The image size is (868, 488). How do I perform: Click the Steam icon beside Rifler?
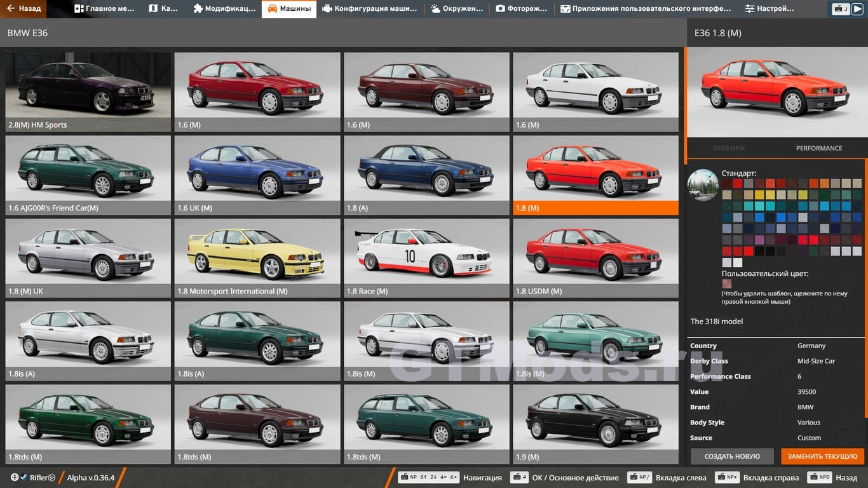pyautogui.click(x=24, y=477)
